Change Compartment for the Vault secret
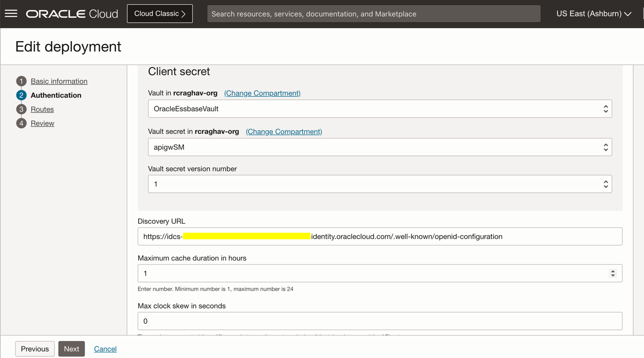The height and width of the screenshot is (358, 644). tap(283, 132)
